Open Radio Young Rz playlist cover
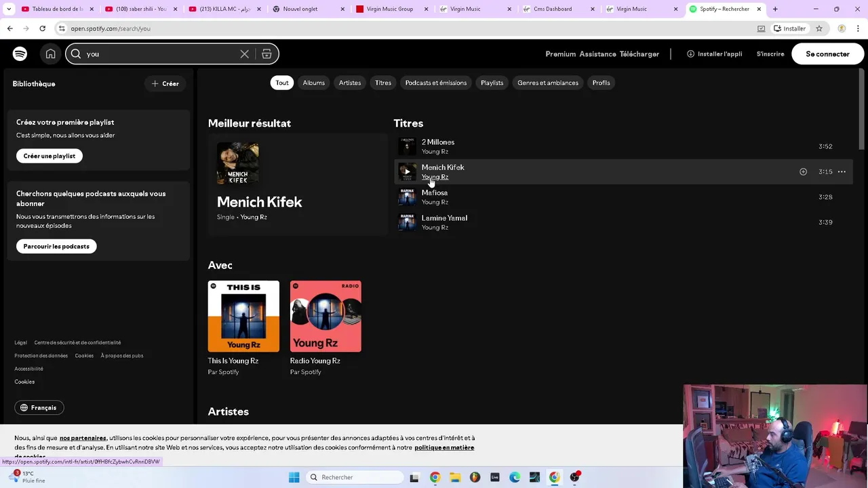868x488 pixels. [325, 317]
